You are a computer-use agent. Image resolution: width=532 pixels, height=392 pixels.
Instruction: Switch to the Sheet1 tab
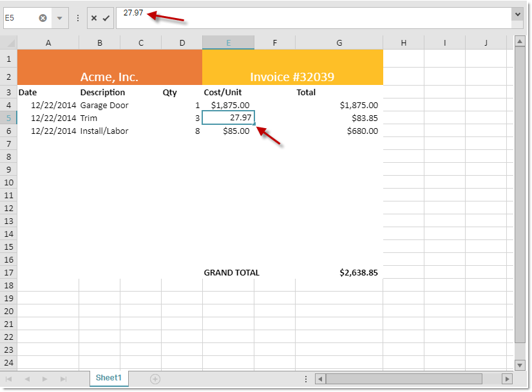click(x=109, y=378)
